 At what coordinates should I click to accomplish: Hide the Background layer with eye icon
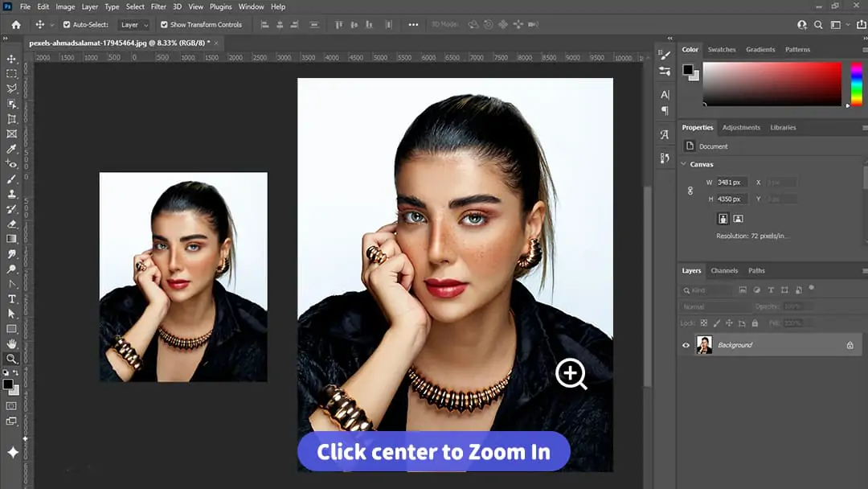click(x=686, y=345)
